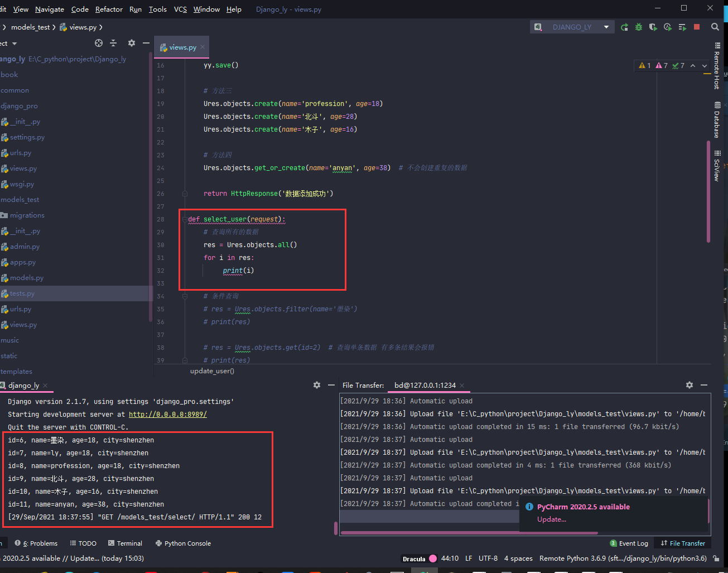The height and width of the screenshot is (573, 728).
Task: Click models_test breadcrumb in navigation bar
Action: 31,27
